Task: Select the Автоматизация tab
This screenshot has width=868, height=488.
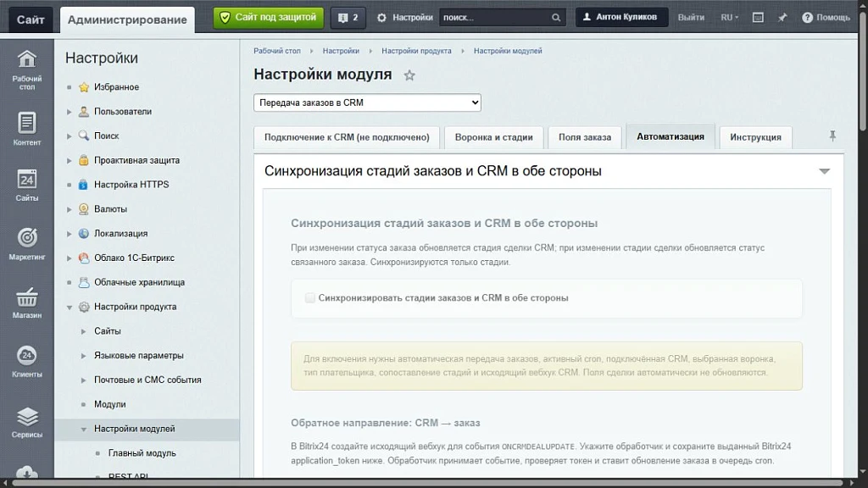Action: [670, 136]
